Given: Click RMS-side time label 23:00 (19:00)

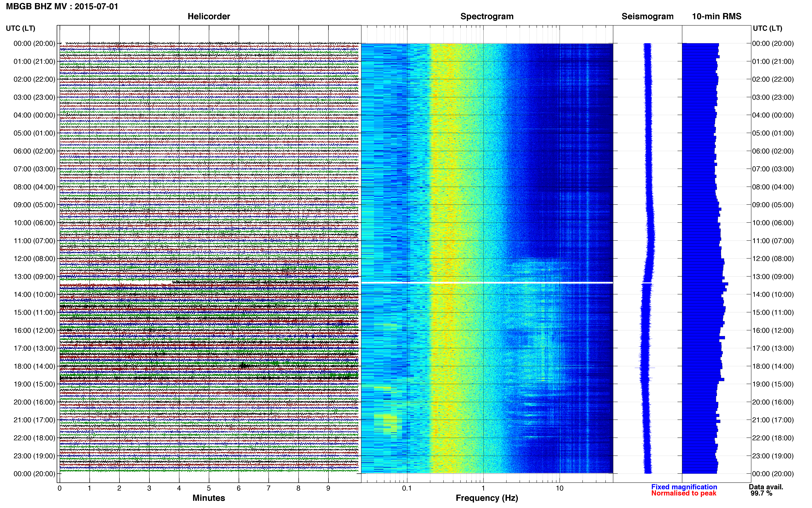Looking at the screenshot, I should (773, 456).
